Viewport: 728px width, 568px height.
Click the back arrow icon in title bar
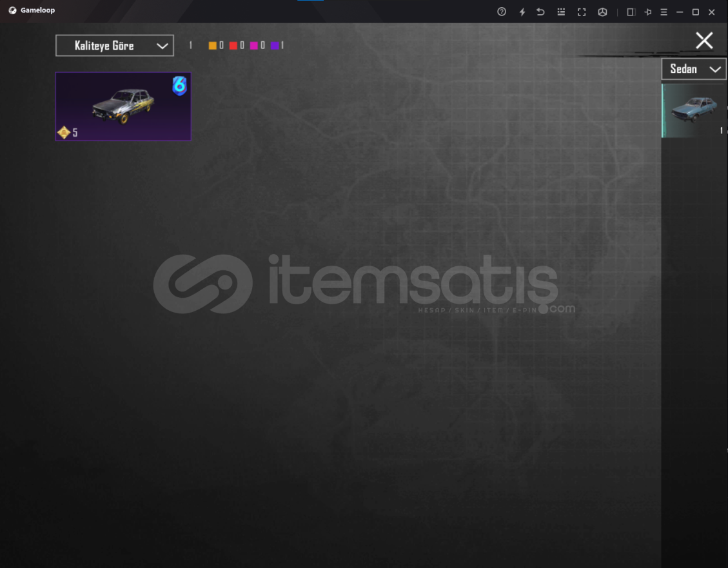[540, 12]
